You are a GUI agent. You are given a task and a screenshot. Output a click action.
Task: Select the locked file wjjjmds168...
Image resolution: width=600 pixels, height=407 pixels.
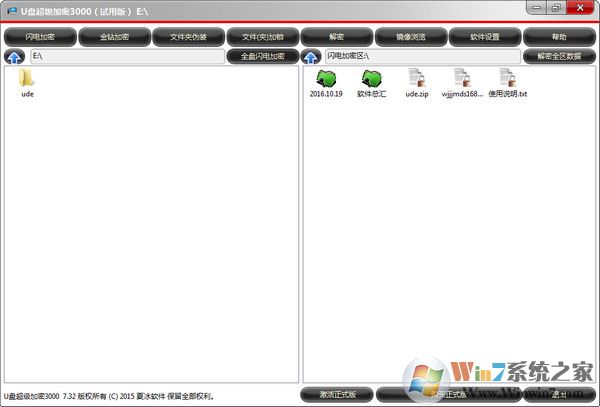click(x=462, y=83)
